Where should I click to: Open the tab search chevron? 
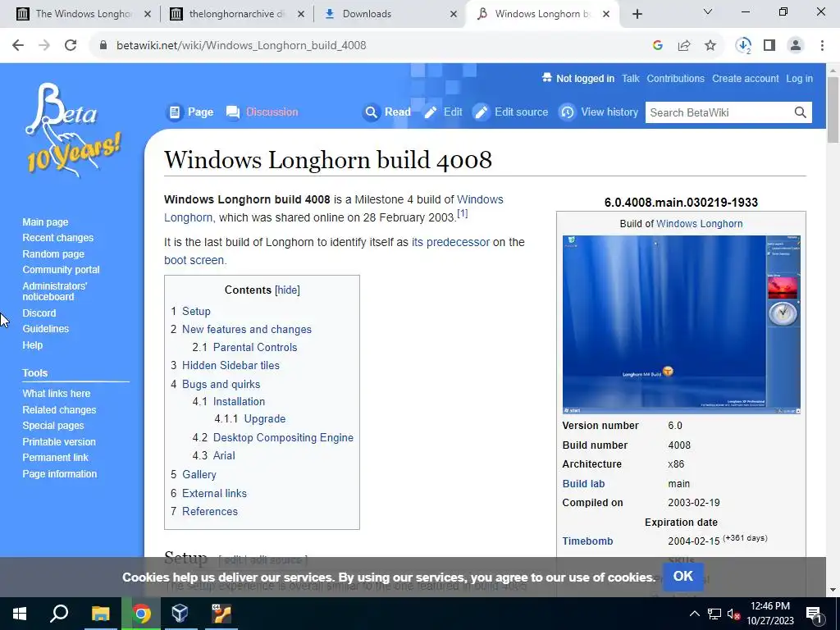pyautogui.click(x=708, y=11)
